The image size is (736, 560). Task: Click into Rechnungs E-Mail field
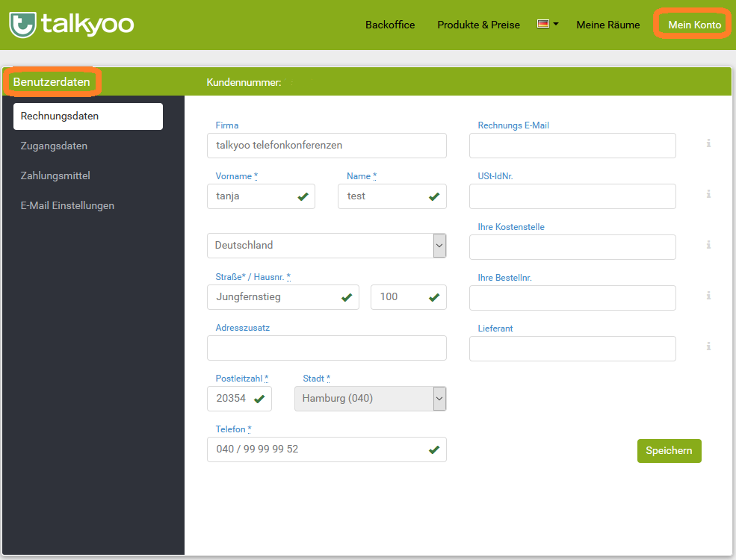pyautogui.click(x=572, y=146)
